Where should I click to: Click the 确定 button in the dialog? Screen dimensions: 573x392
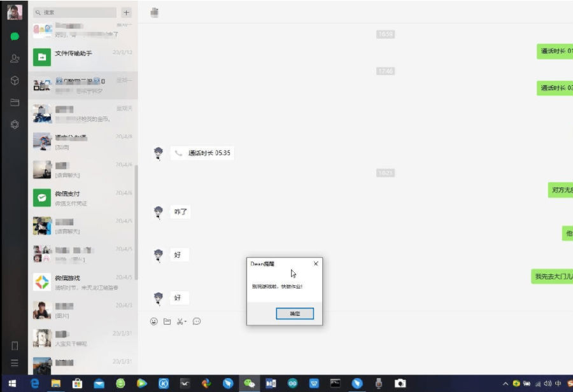click(294, 314)
